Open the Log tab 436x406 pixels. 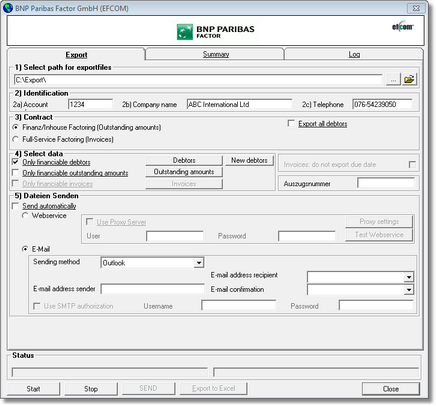354,54
